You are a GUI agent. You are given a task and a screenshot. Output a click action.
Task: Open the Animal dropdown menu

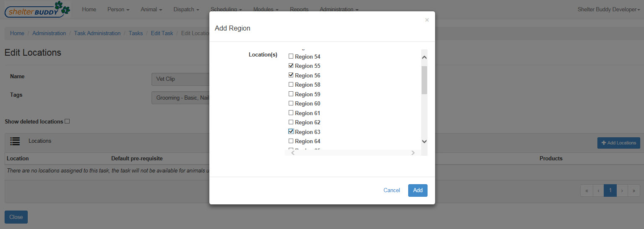coord(151,9)
